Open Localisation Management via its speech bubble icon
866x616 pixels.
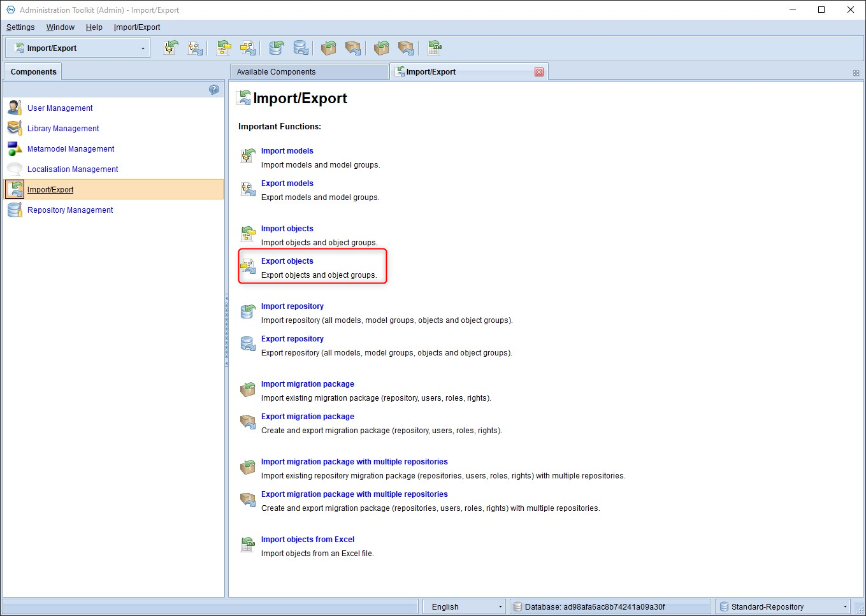(15, 169)
